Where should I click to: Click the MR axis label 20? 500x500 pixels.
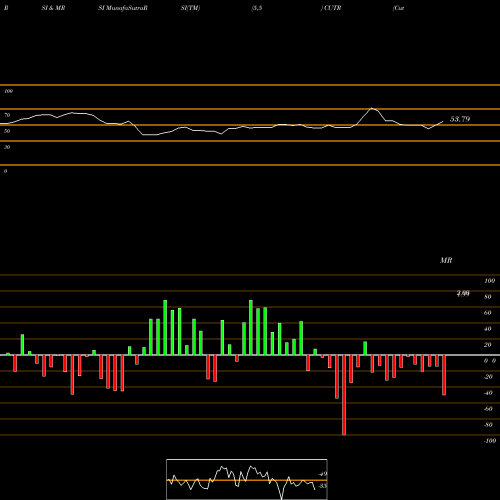click(x=488, y=345)
